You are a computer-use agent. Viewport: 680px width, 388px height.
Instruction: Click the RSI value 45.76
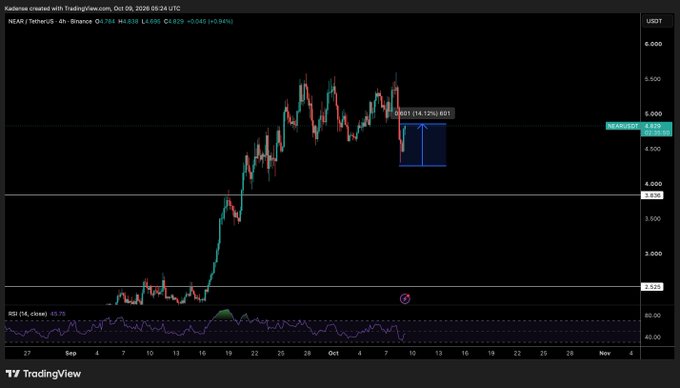(58, 314)
